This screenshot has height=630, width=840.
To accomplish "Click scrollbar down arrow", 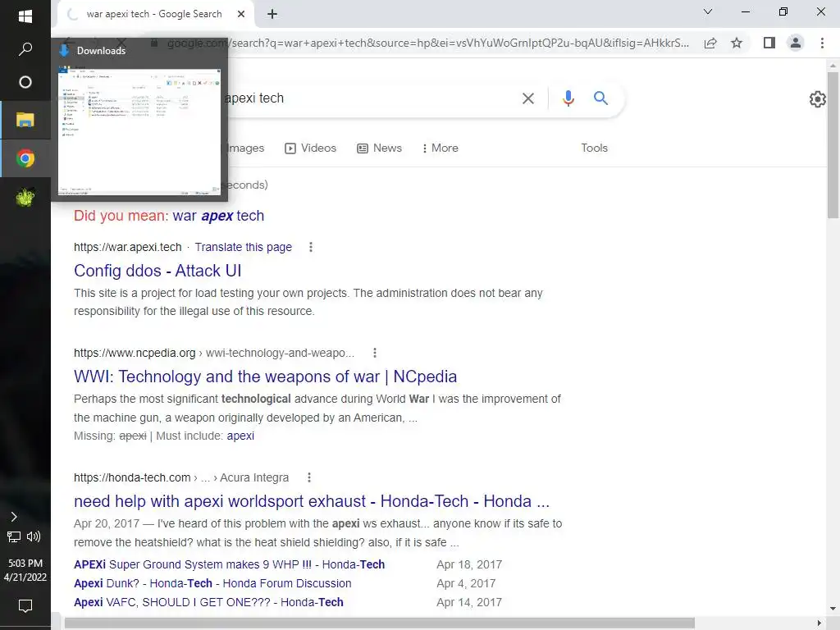I will (833, 609).
